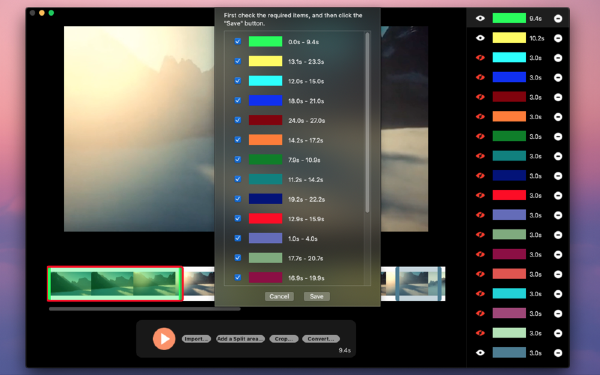Click the minus icon beside mauve swatch
The height and width of the screenshot is (375, 600).
[x=558, y=314]
